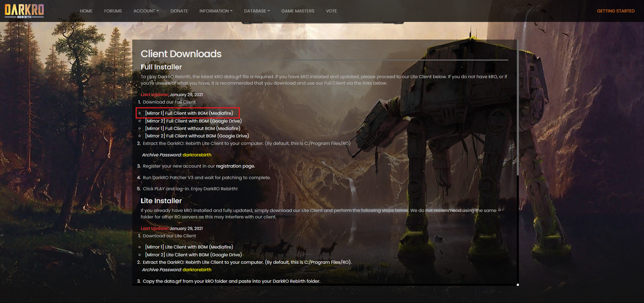Expand the ACCOUNT dropdown menu
The image size is (644, 303).
pyautogui.click(x=146, y=11)
